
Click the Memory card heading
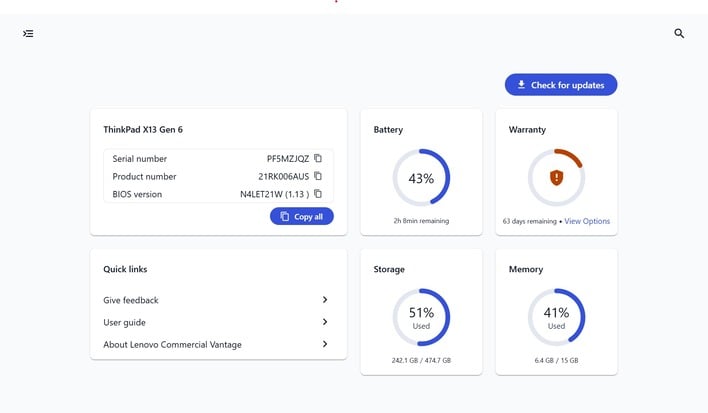click(x=526, y=269)
